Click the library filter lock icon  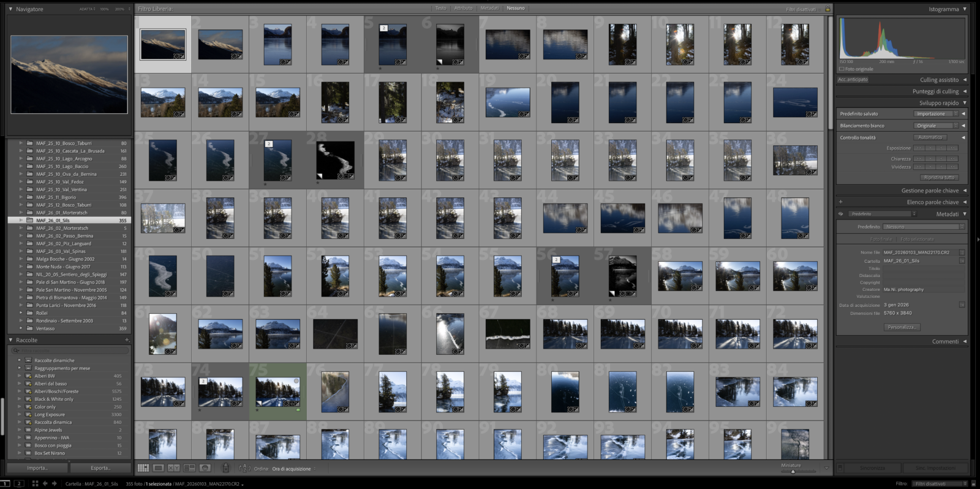[x=827, y=9]
